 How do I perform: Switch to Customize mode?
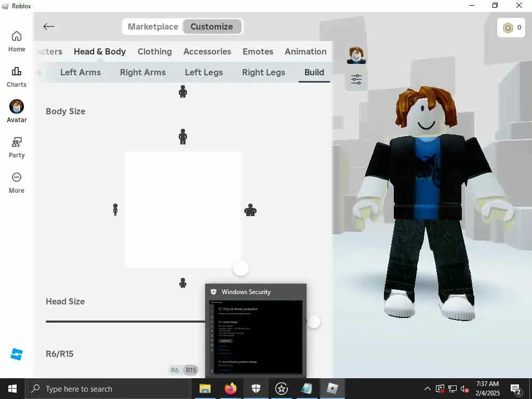212,26
